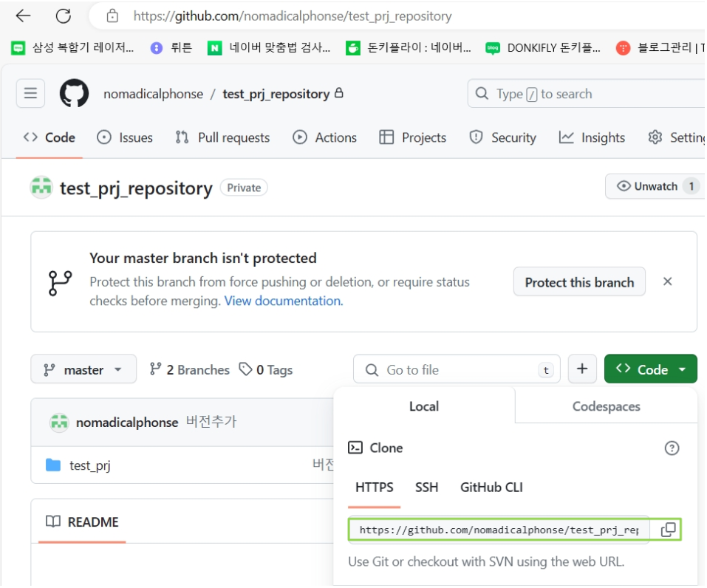
Task: Click the terminal icon next to Clone
Action: (355, 448)
